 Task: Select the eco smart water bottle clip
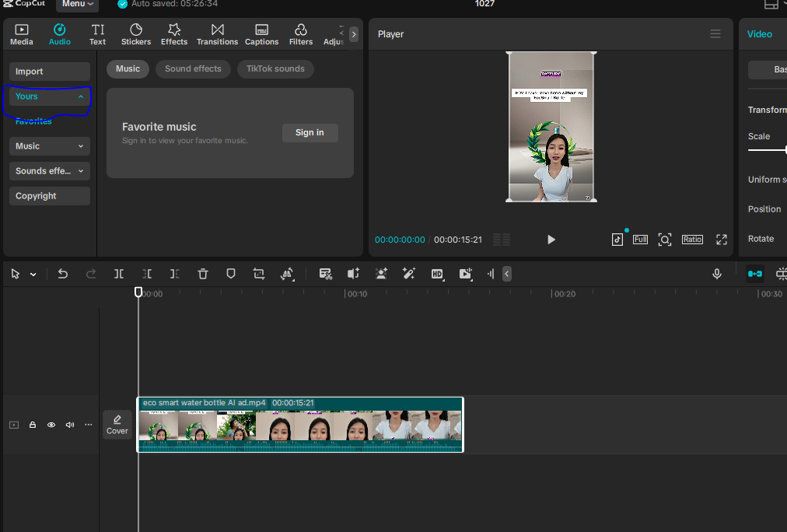coord(300,426)
